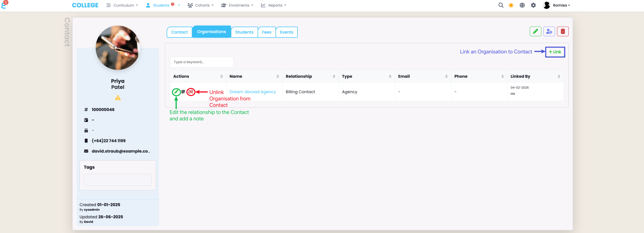
Task: Click the green edit contact button
Action: click(x=535, y=32)
